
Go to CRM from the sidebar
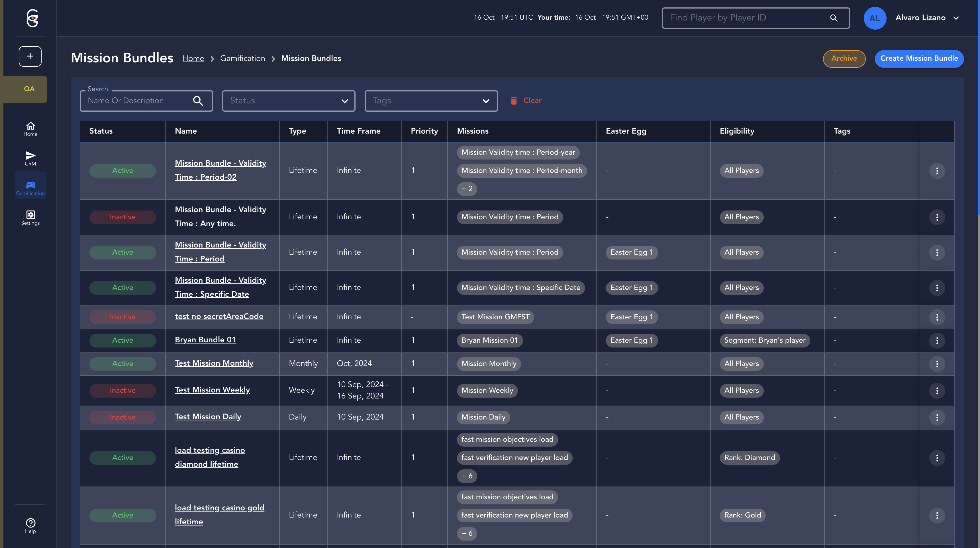pyautogui.click(x=30, y=158)
